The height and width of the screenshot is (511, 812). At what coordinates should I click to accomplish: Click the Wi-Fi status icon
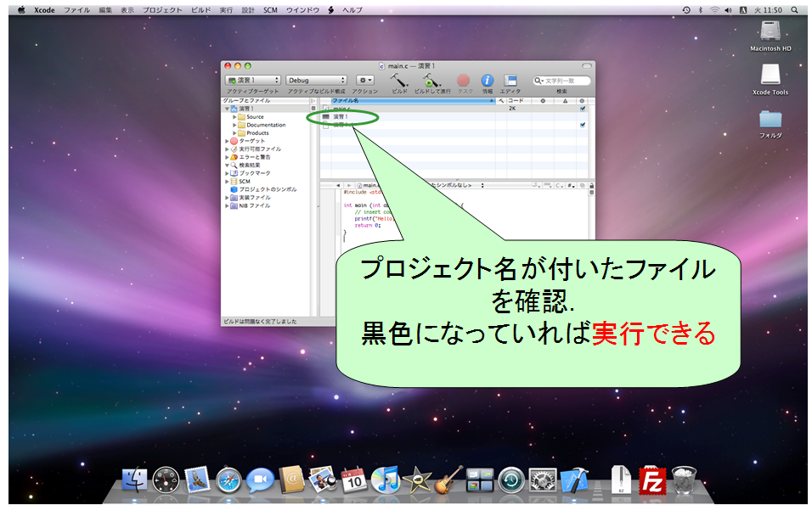714,10
